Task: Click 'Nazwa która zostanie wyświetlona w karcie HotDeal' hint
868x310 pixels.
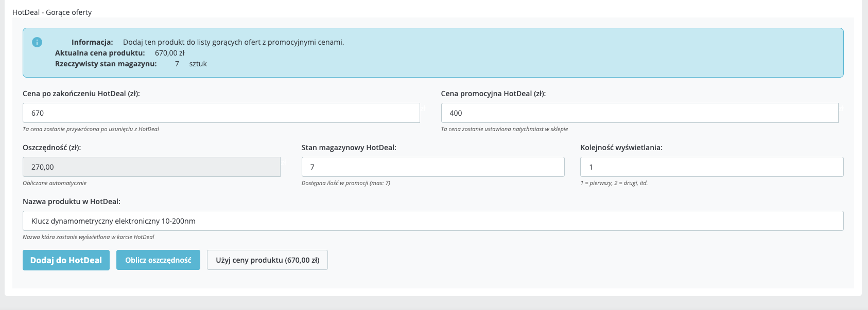Action: pos(89,237)
